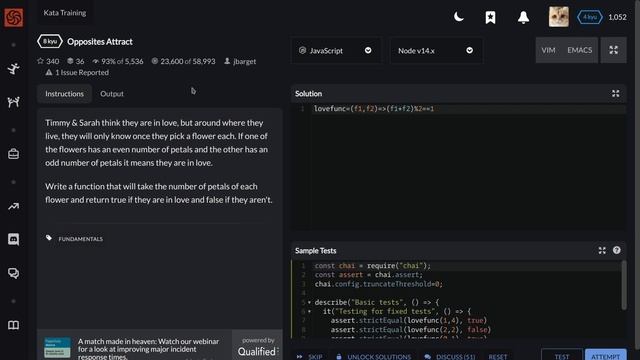
Task: Collapse the describe block fold arrow
Action: 309,302
